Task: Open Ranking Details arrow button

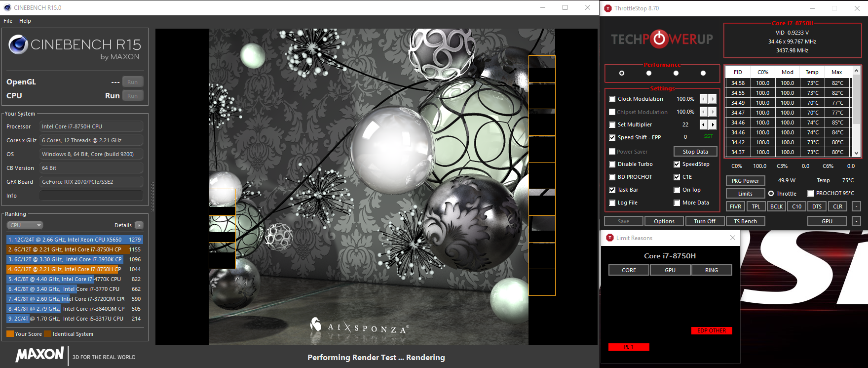Action: [139, 225]
